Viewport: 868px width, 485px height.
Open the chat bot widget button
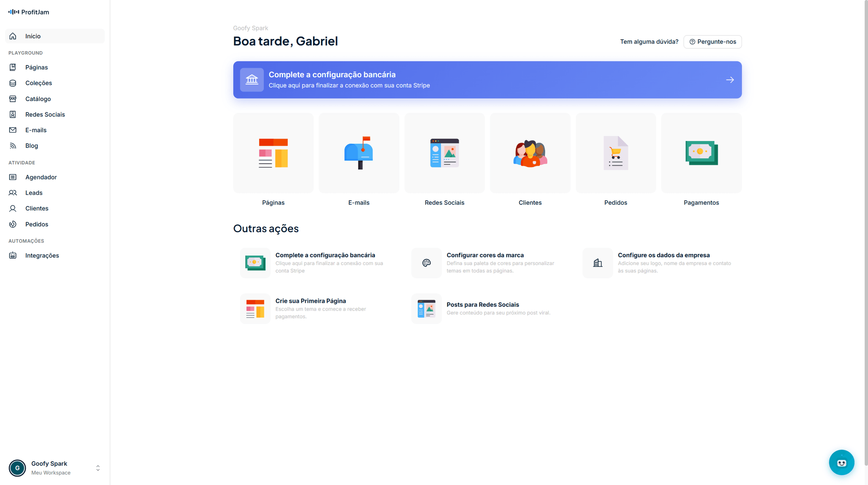click(842, 462)
